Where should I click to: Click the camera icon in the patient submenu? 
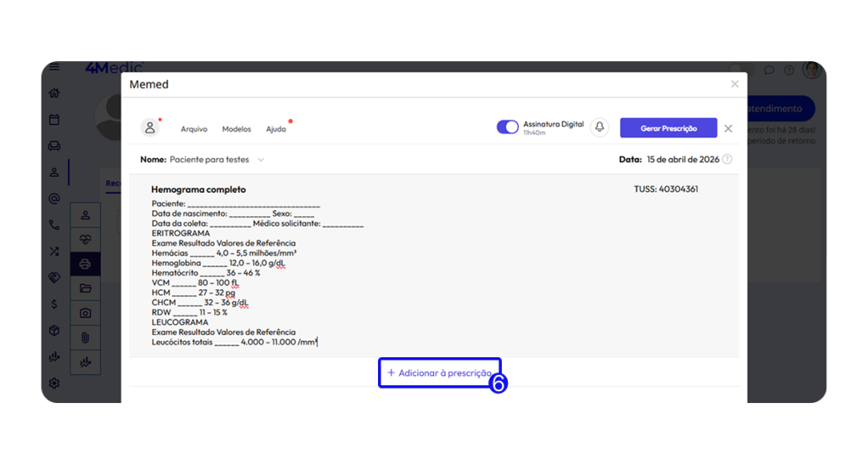85,313
